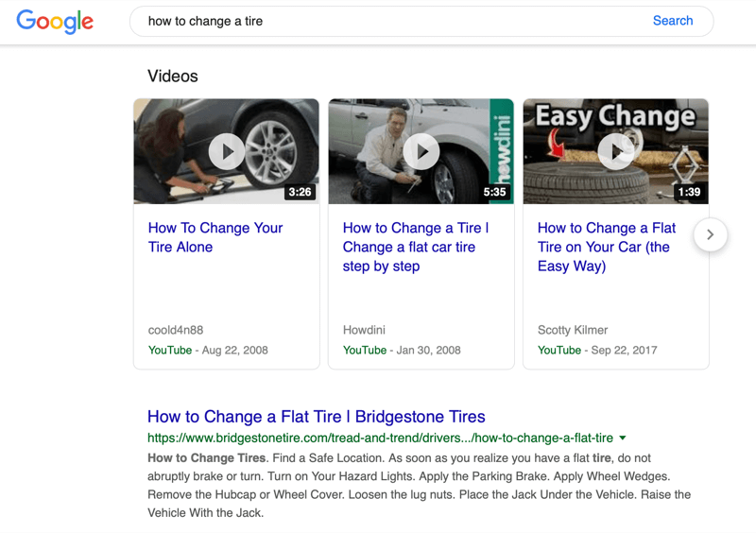The height and width of the screenshot is (533, 756).
Task: Click the Google logo
Action: tap(55, 21)
